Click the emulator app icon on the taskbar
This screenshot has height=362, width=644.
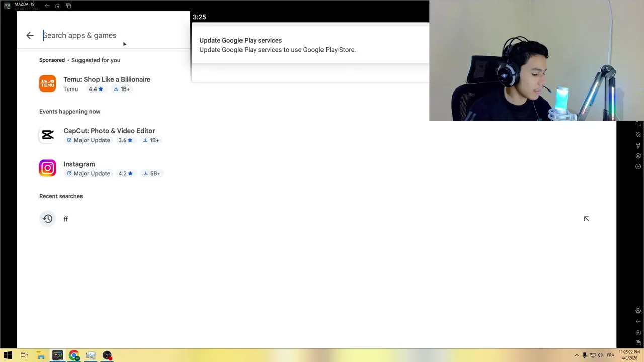coord(57,355)
